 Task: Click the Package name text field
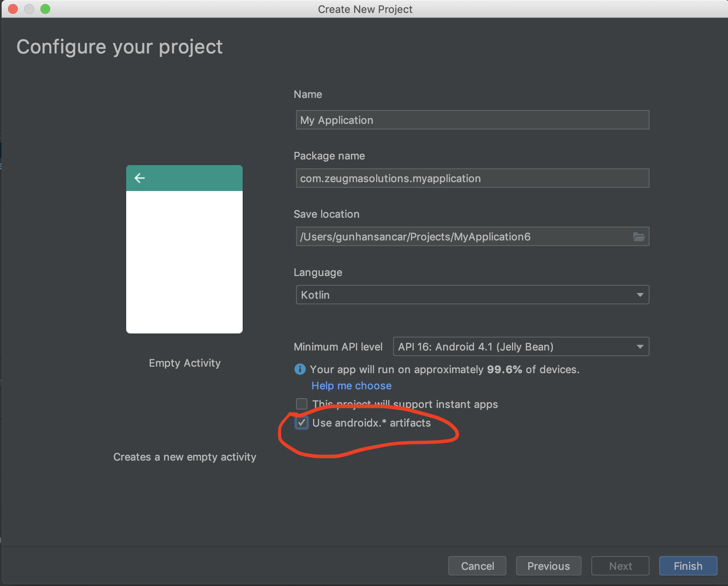[472, 178]
